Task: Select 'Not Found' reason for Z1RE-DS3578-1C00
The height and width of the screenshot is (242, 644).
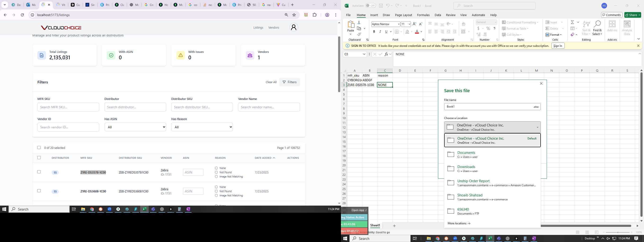Action: (x=216, y=172)
